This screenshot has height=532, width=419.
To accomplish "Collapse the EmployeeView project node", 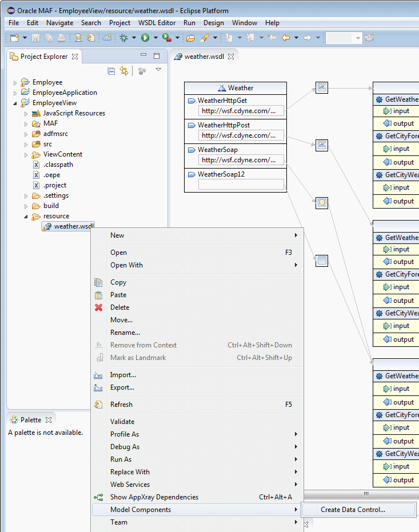I will [x=15, y=103].
